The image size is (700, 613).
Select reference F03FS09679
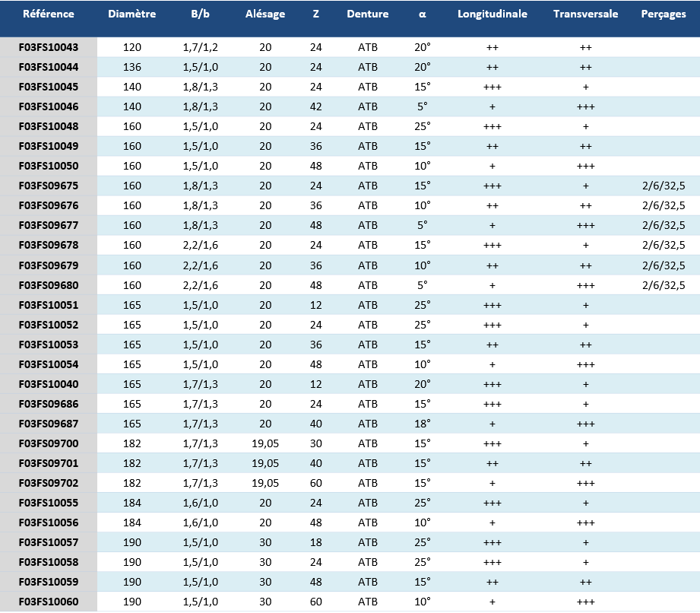[48, 265]
